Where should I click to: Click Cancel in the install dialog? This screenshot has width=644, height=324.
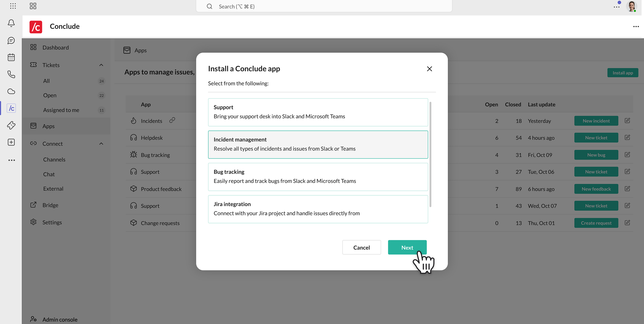pyautogui.click(x=362, y=247)
